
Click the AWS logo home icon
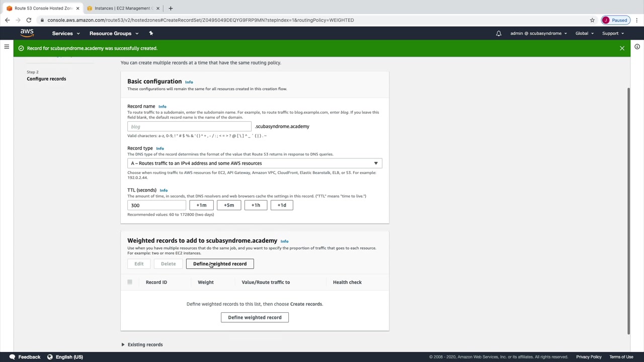[x=27, y=33]
